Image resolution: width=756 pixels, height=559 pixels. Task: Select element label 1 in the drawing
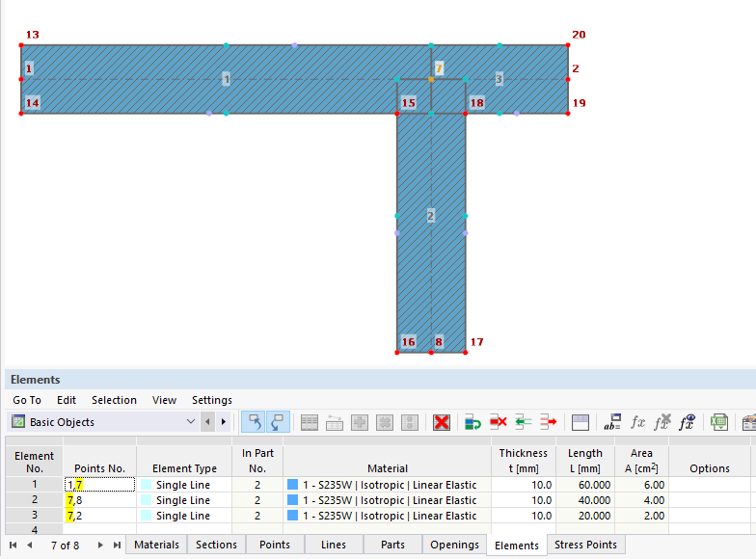click(226, 79)
